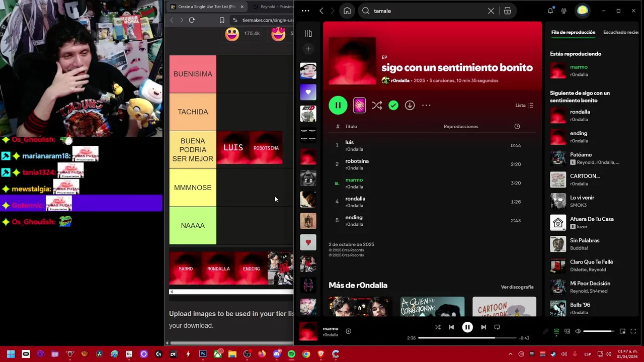Select the ENDING image in tray
Image resolution: width=644 pixels, height=362 pixels.
click(251, 268)
